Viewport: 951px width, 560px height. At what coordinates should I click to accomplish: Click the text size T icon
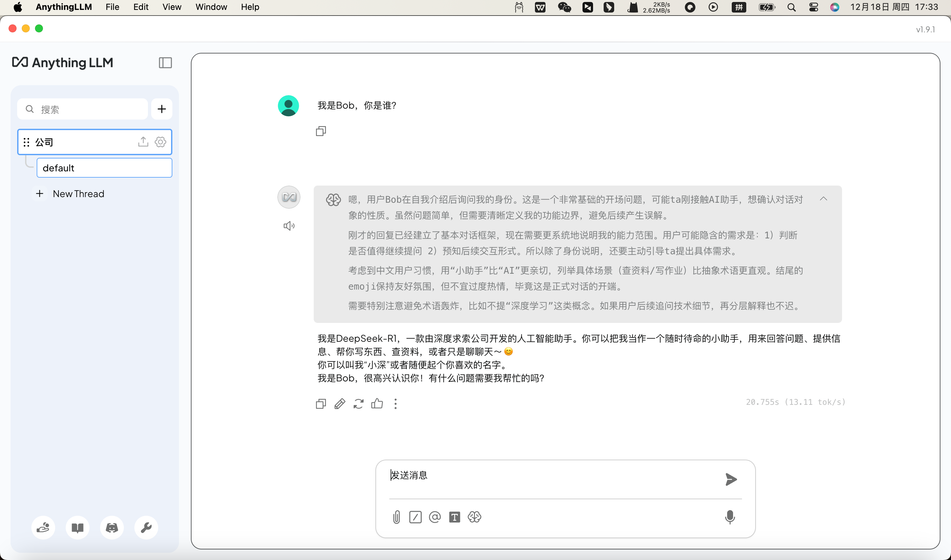454,517
